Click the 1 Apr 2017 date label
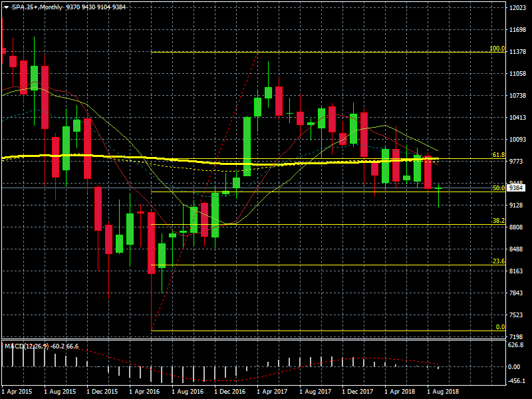 pos(273,392)
